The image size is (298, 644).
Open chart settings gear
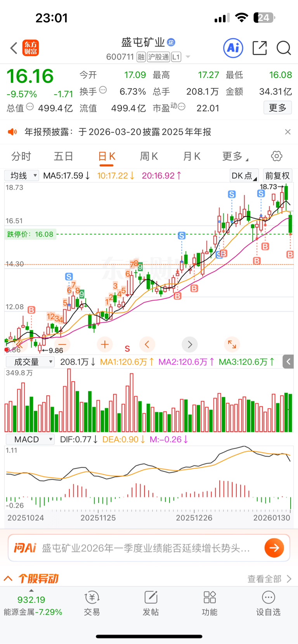277,156
